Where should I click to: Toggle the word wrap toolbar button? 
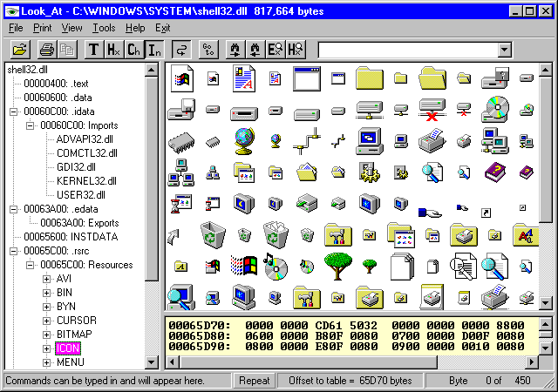pyautogui.click(x=181, y=50)
